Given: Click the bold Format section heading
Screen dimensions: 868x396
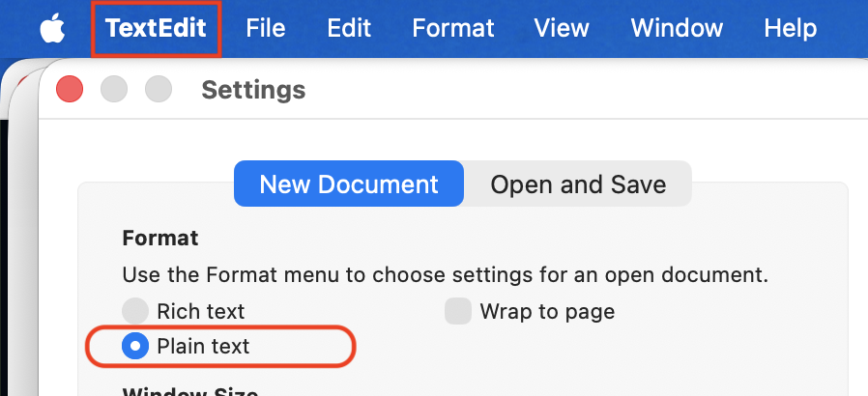Looking at the screenshot, I should 160,239.
